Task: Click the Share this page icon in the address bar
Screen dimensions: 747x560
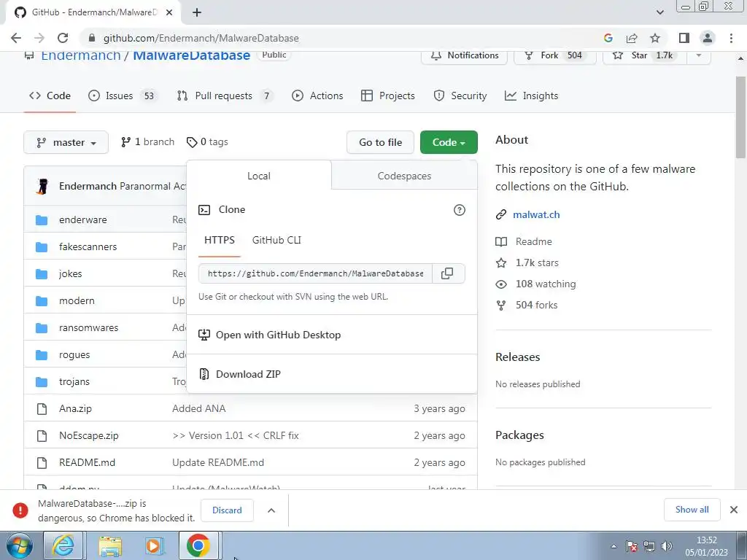Action: (x=632, y=38)
